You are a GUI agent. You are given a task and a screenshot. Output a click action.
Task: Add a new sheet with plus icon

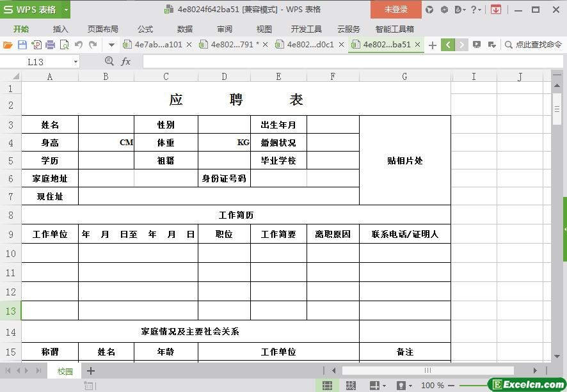[91, 371]
